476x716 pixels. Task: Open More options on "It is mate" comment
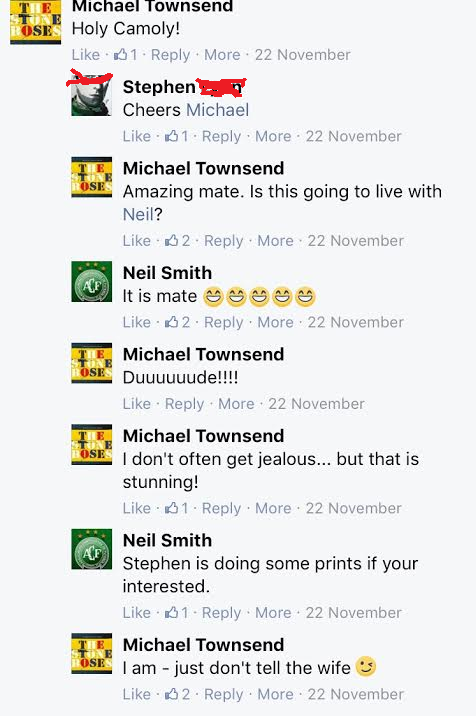(275, 322)
